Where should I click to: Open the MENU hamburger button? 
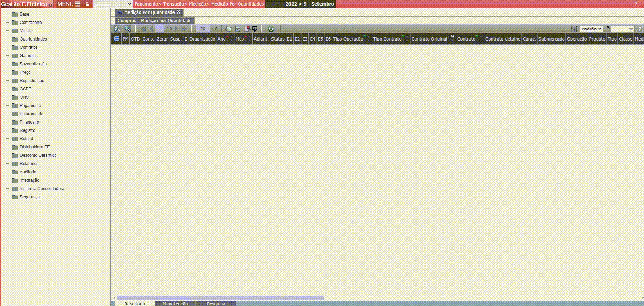click(x=69, y=4)
